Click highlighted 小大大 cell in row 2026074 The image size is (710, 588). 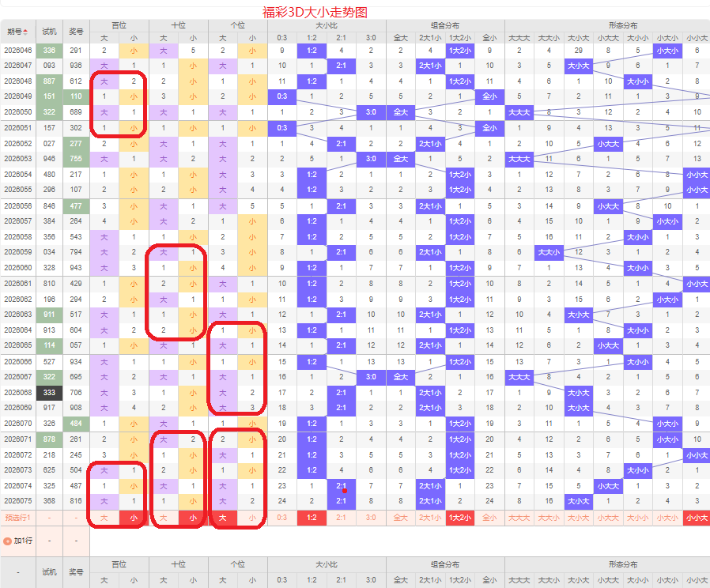pyautogui.click(x=608, y=486)
